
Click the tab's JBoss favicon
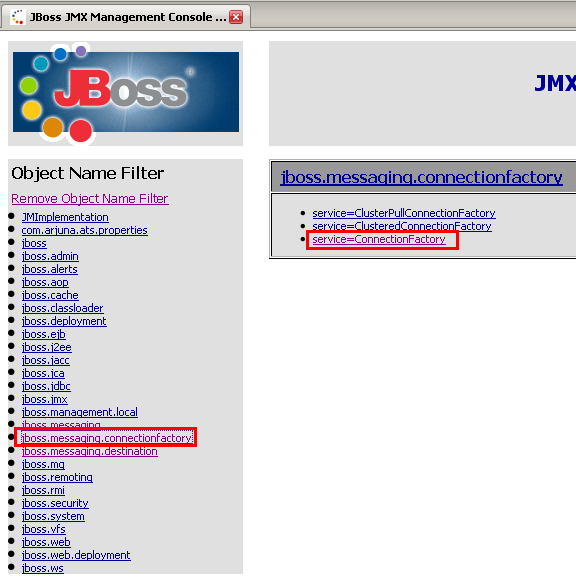pos(17,17)
